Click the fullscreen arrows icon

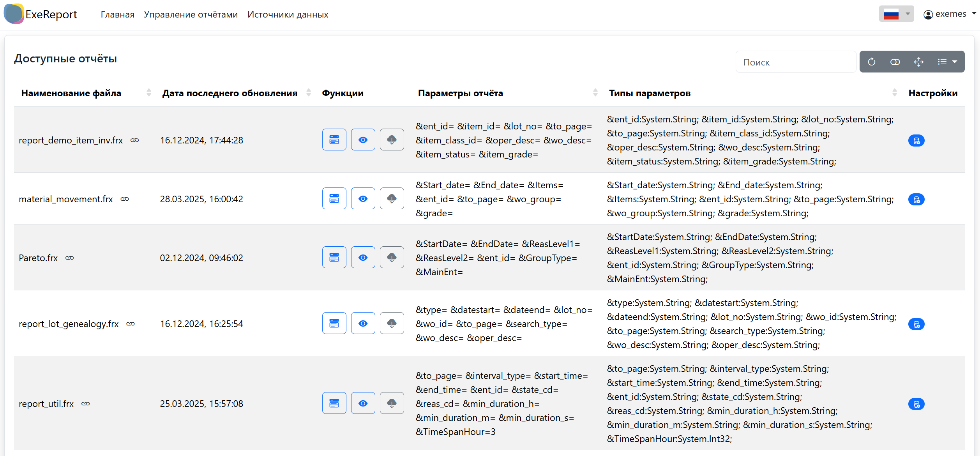click(x=919, y=62)
